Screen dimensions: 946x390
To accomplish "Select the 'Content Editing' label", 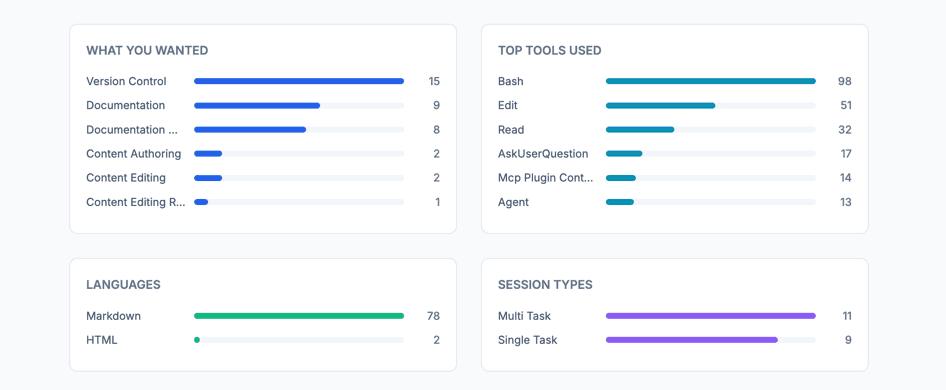I will [x=126, y=177].
